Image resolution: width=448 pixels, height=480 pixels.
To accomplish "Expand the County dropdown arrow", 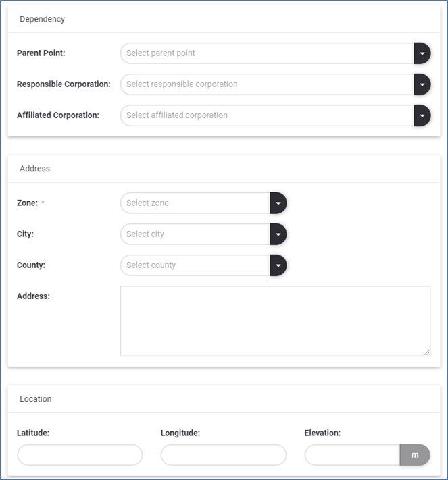I will pyautogui.click(x=278, y=265).
